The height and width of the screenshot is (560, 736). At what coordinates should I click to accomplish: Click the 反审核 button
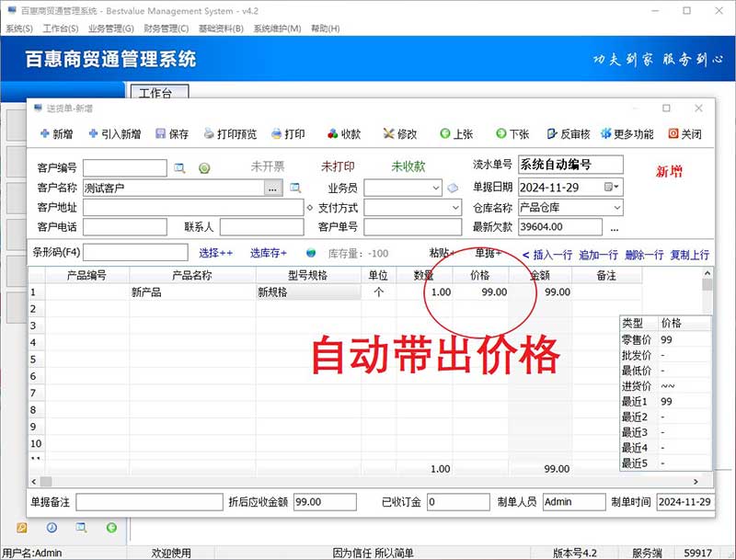click(568, 134)
